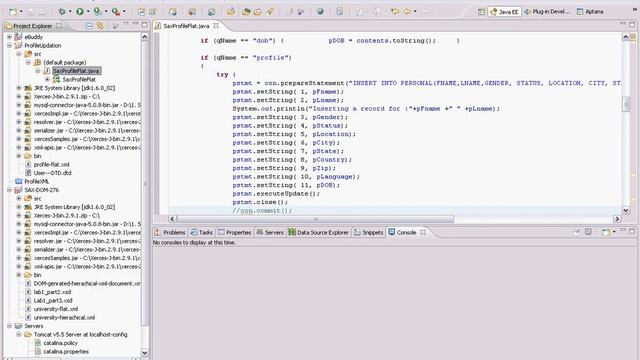
Task: Open the Snippets tab
Action: click(x=369, y=232)
